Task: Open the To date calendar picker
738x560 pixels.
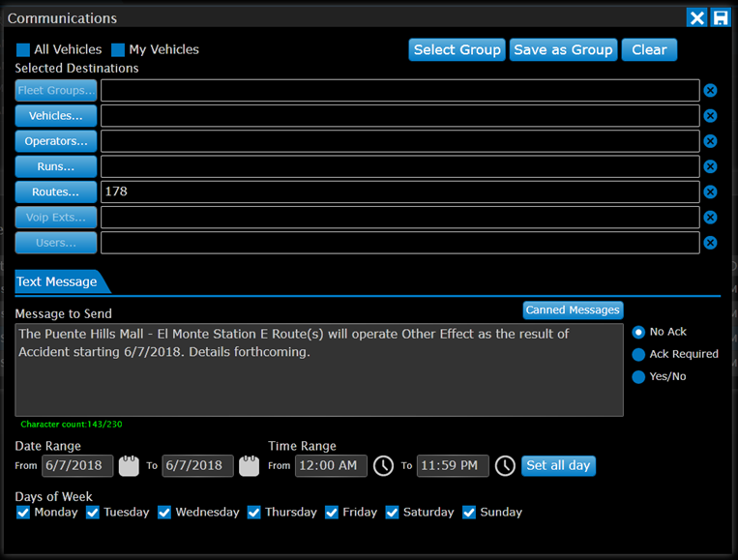Action: (250, 466)
